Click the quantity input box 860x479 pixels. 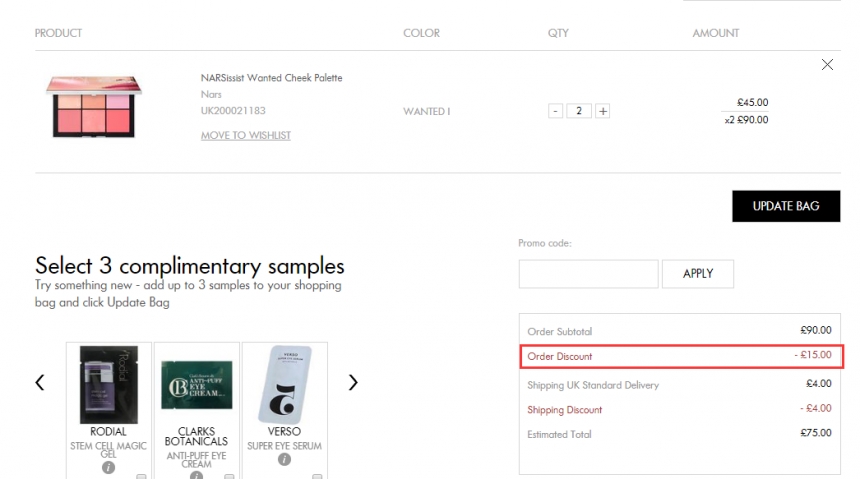pyautogui.click(x=579, y=111)
